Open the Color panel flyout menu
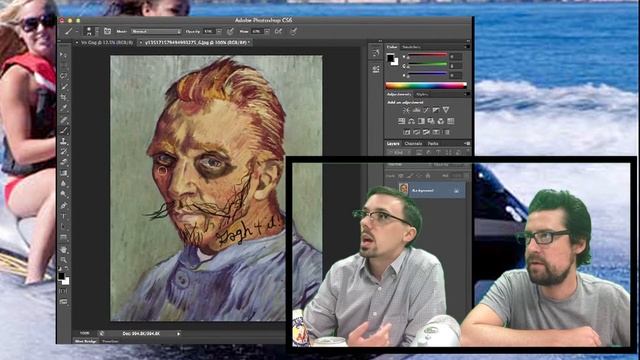The height and width of the screenshot is (360, 640). (x=468, y=47)
